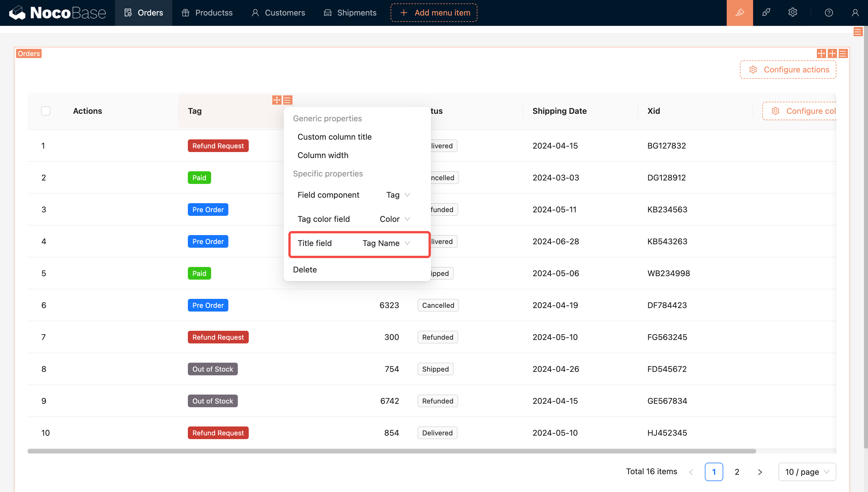This screenshot has width=868, height=492.
Task: Open the Orders block settings menu icon
Action: (x=843, y=53)
